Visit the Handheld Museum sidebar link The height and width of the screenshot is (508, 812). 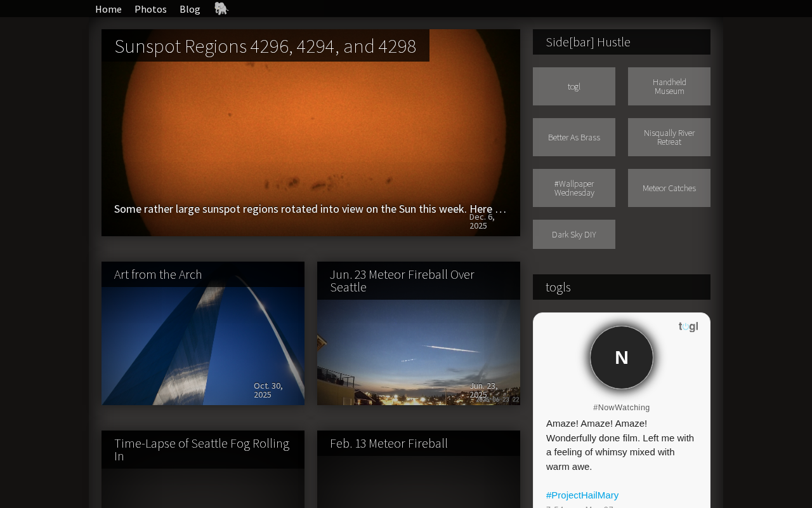coord(669,86)
